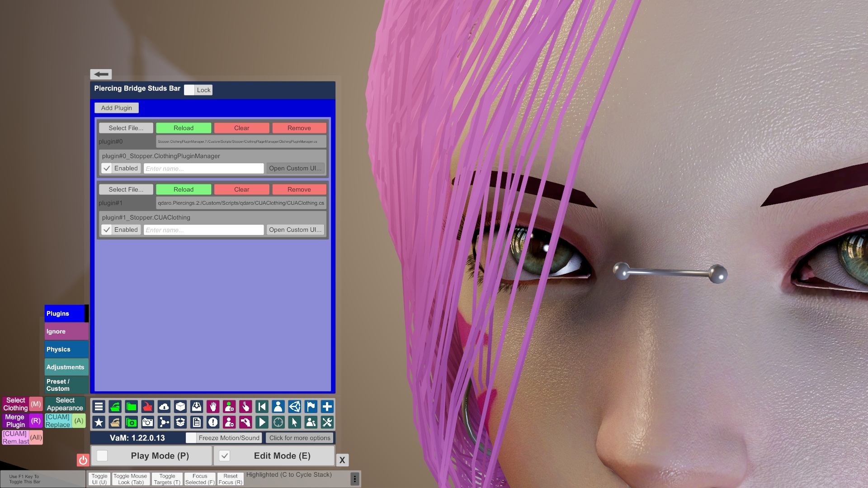
Task: Open the three-dot menu on Highlighted bar
Action: coord(355,479)
